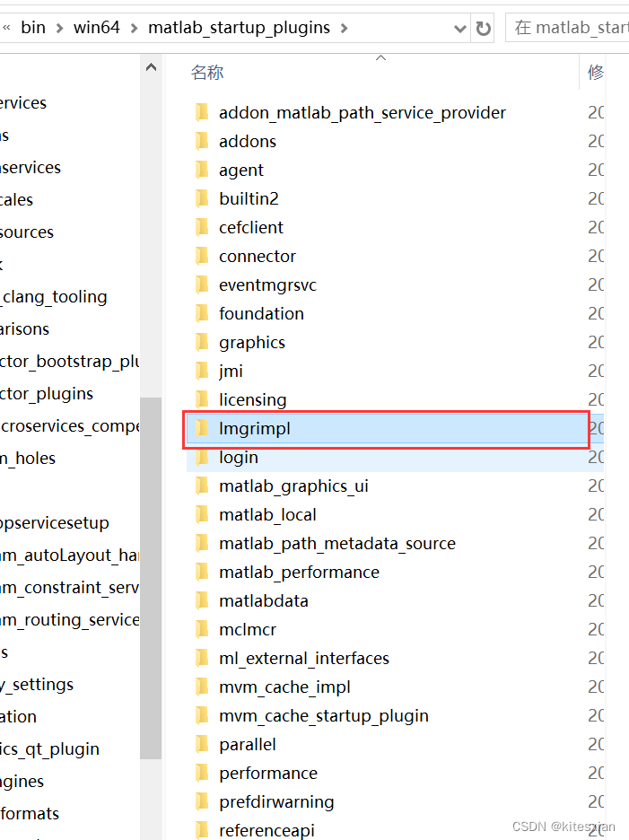Click the cefclient folder icon
The height and width of the screenshot is (840, 629).
pyautogui.click(x=202, y=227)
